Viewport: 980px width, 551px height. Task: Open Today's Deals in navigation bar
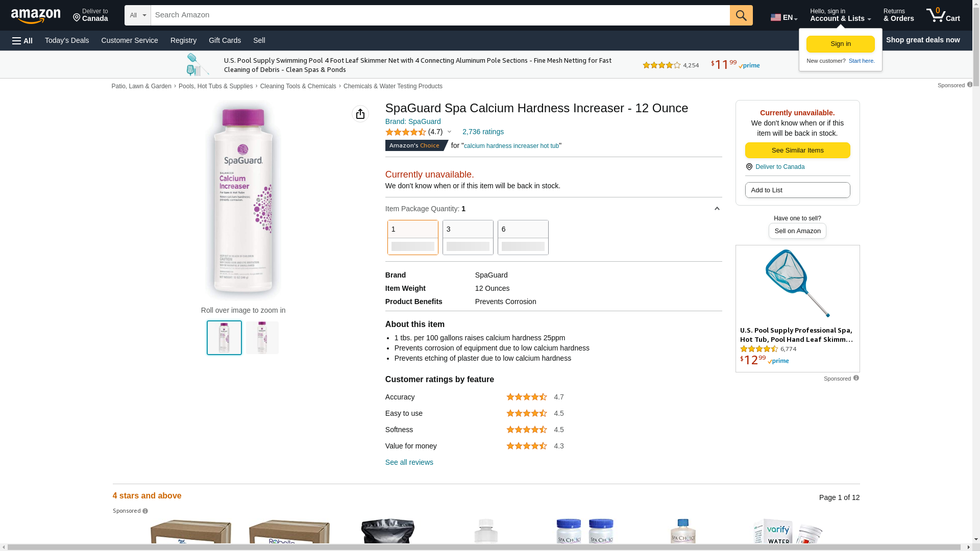click(x=67, y=40)
